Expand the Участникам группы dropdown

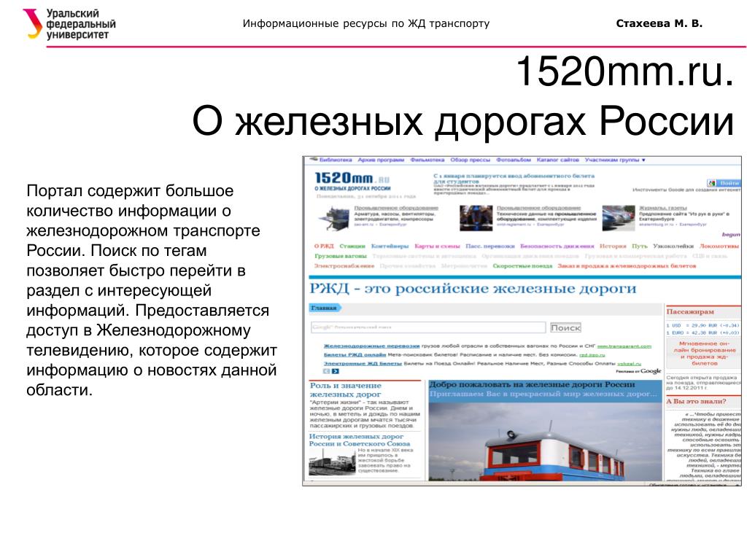(615, 160)
